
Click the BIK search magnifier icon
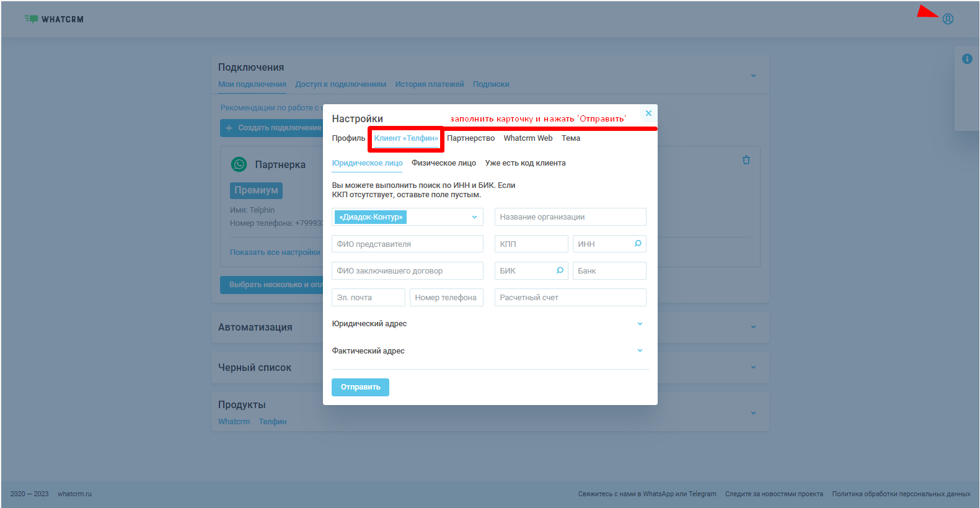560,270
